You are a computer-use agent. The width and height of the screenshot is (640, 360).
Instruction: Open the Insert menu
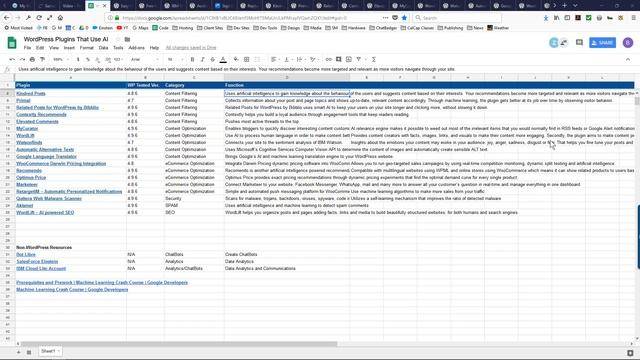pos(69,48)
